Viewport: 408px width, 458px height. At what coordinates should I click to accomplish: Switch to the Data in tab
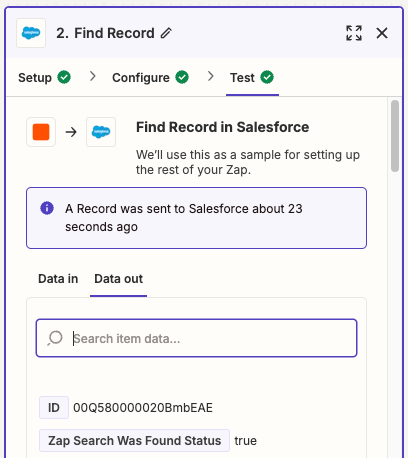click(58, 279)
